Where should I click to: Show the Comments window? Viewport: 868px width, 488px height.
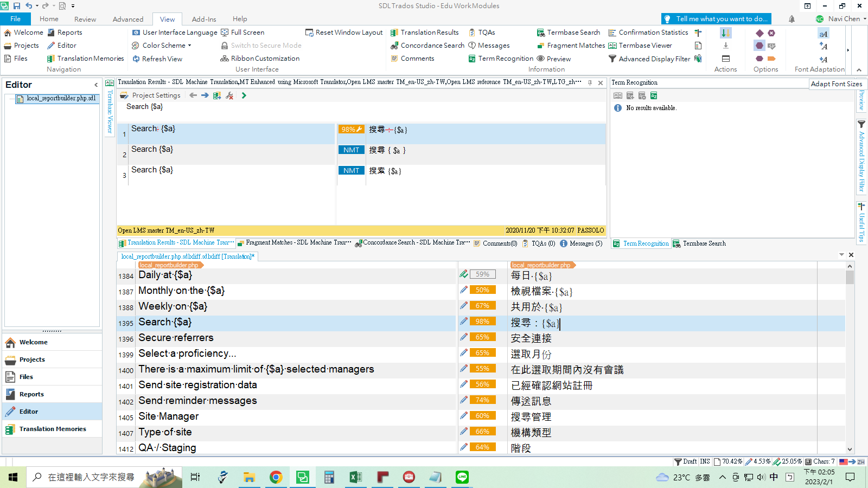coord(412,59)
